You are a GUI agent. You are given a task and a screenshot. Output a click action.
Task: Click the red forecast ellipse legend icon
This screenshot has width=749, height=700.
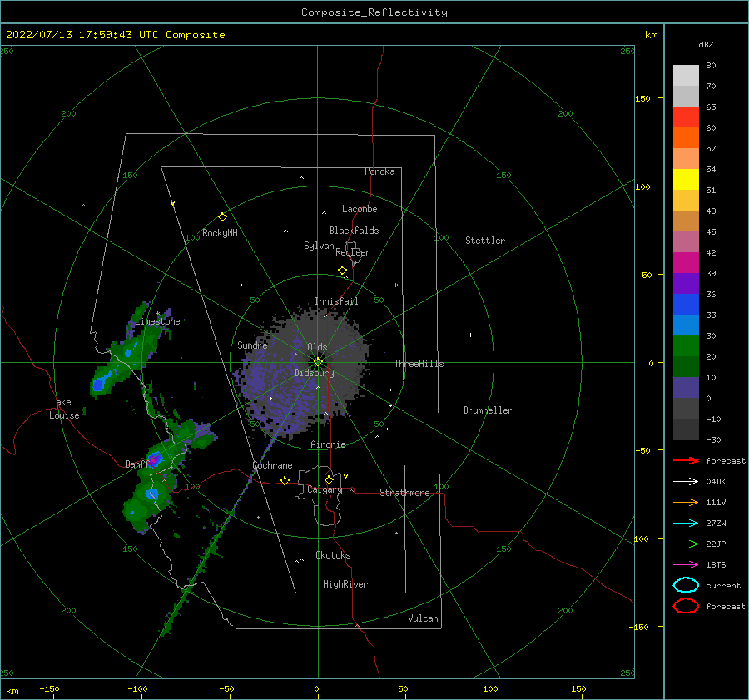coord(686,606)
